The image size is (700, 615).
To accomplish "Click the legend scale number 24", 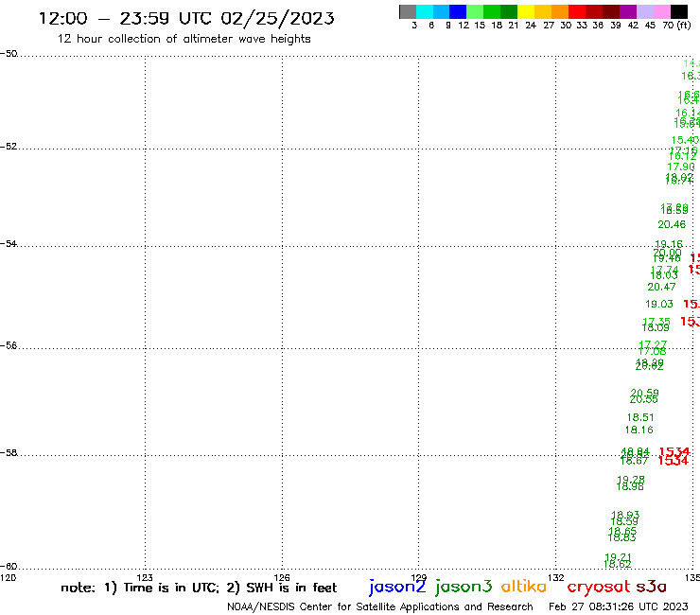I will (531, 25).
